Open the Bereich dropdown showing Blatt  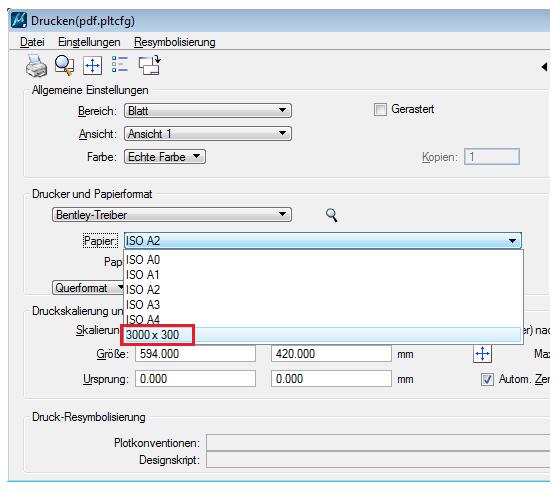(208, 111)
